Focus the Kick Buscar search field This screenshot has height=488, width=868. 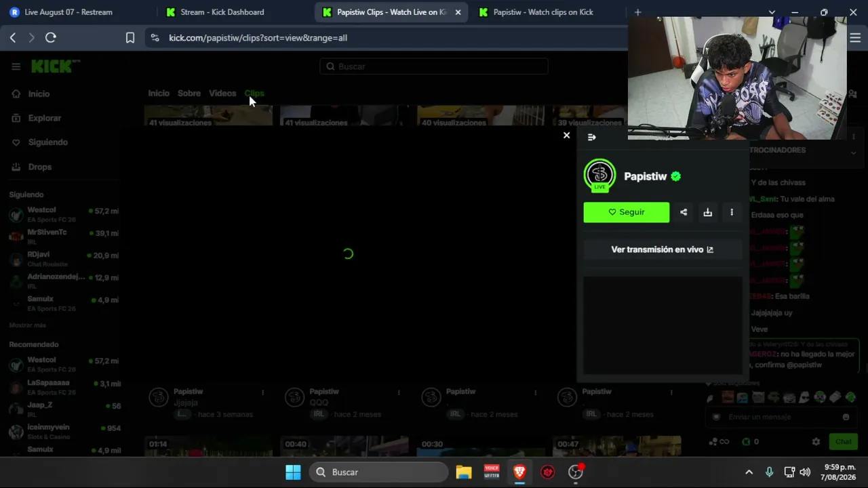[434, 66]
